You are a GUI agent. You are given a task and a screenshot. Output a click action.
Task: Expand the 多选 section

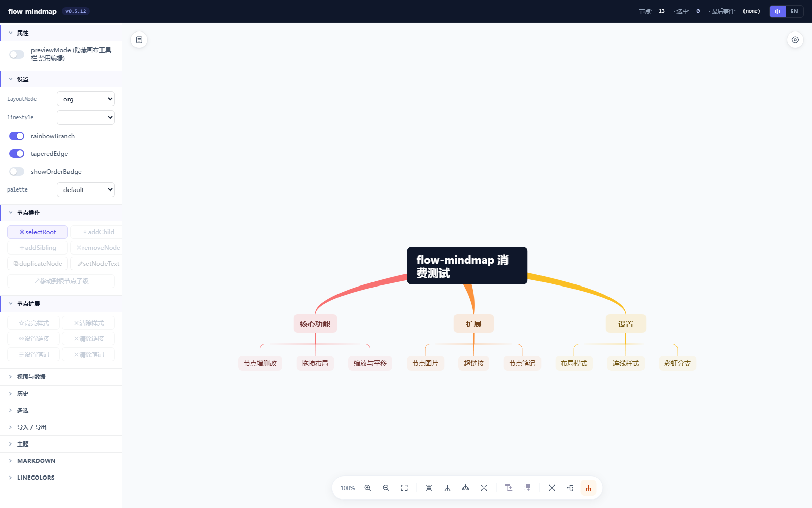(61, 410)
